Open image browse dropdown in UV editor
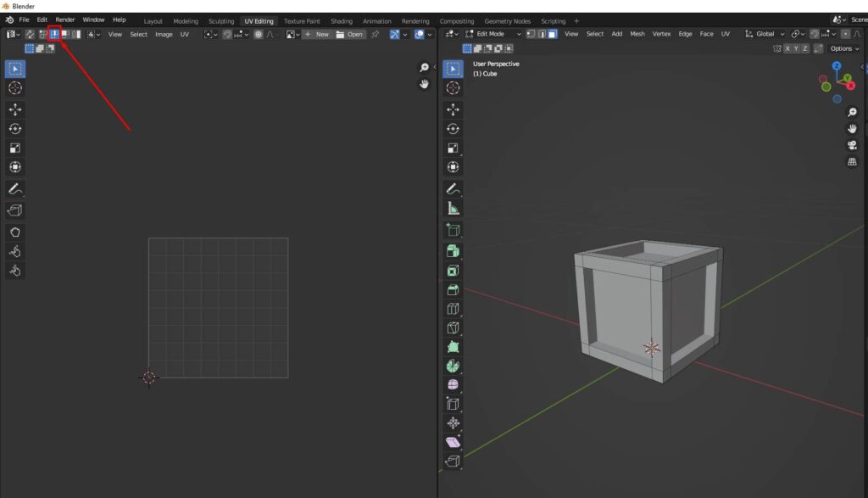This screenshot has height=498, width=868. [x=292, y=34]
